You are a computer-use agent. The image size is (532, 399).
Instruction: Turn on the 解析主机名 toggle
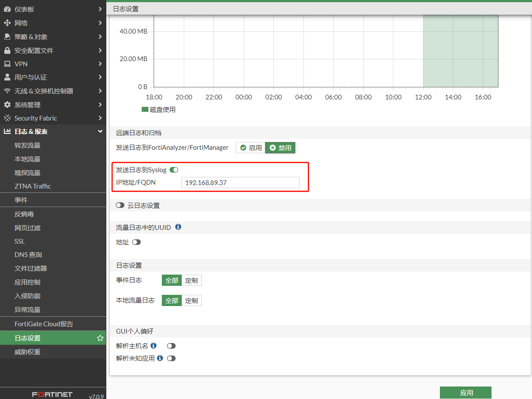(x=171, y=346)
